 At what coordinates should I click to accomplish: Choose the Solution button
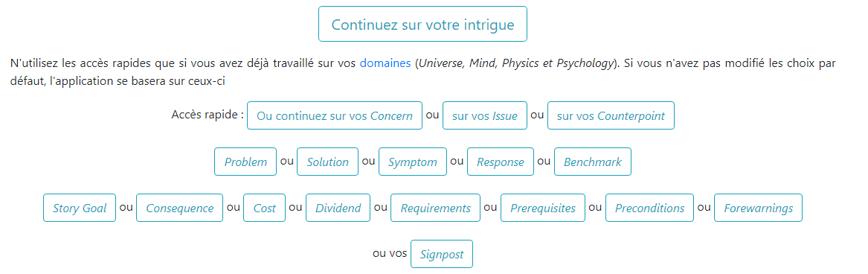click(328, 162)
